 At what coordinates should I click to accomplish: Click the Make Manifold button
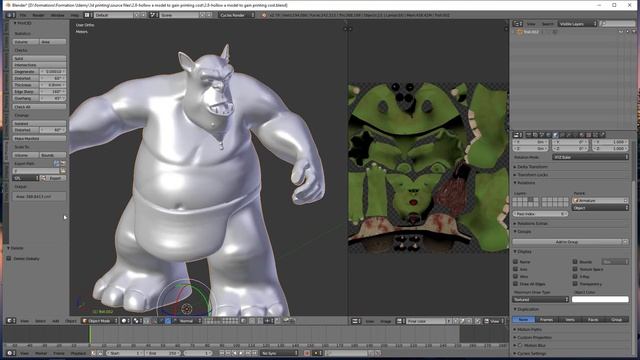click(x=39, y=138)
